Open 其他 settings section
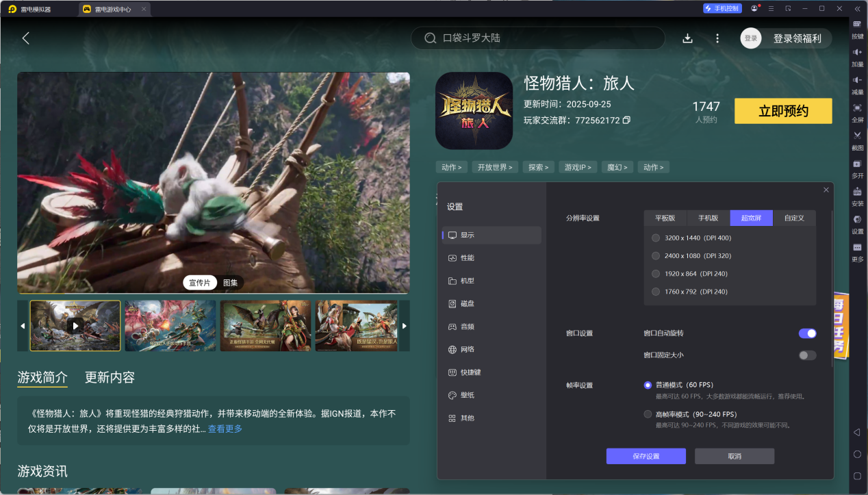The image size is (868, 495). point(492,418)
